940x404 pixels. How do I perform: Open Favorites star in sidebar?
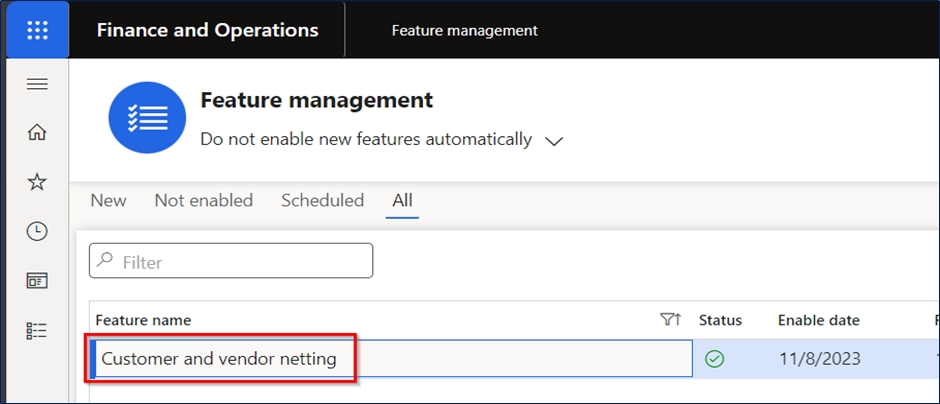(x=38, y=182)
